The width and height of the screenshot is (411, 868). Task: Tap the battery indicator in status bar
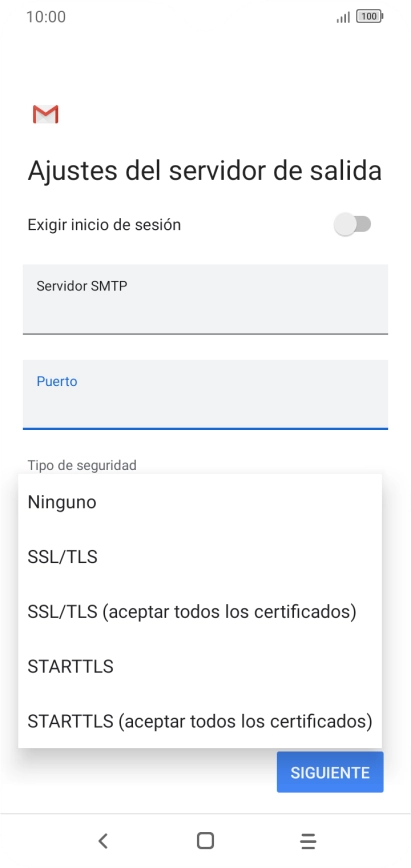370,17
